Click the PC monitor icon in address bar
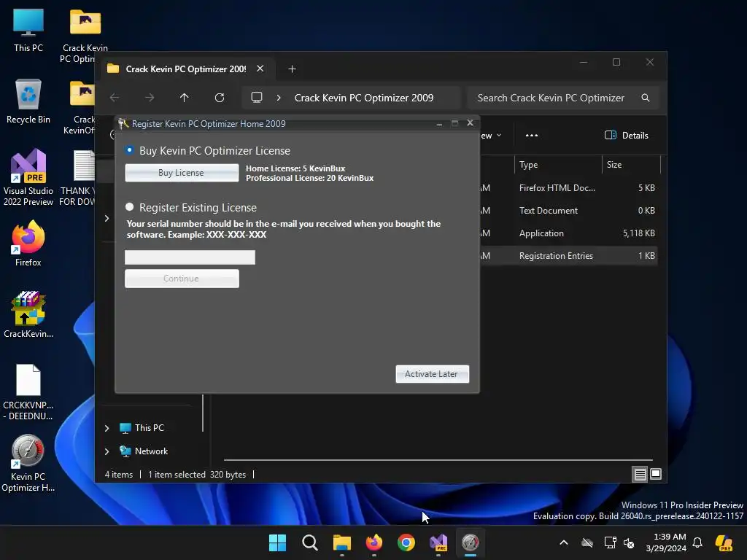This screenshot has width=747, height=560. tap(257, 98)
